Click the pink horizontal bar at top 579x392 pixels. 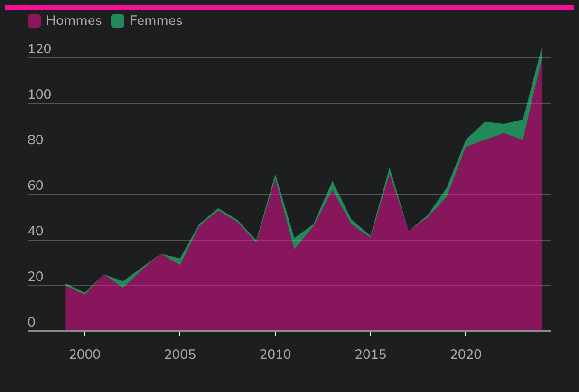[x=289, y=8]
